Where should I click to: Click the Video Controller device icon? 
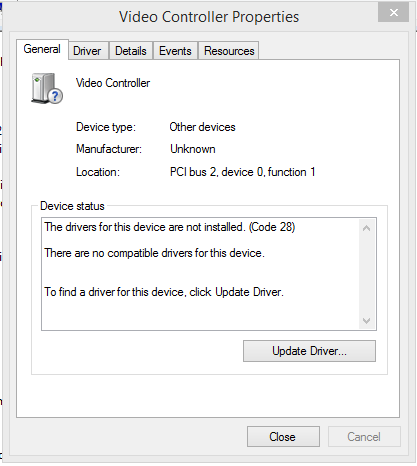(47, 89)
